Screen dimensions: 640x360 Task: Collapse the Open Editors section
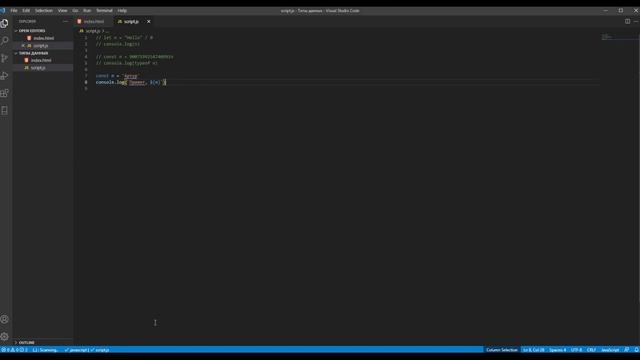pos(32,31)
